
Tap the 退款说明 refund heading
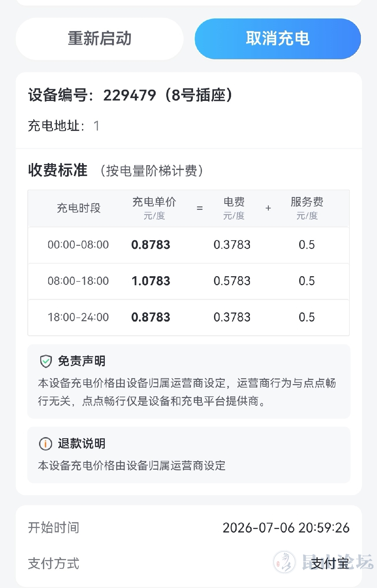(81, 443)
